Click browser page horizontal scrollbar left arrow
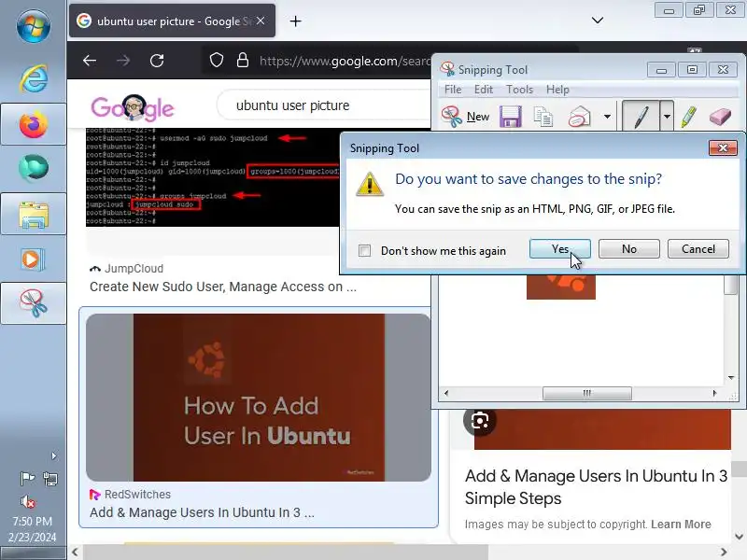 coord(75,552)
